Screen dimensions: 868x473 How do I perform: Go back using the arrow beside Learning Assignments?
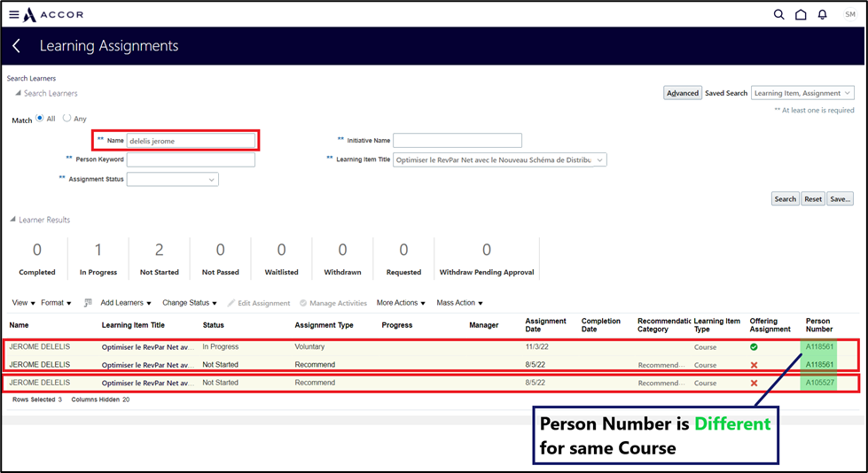point(17,46)
